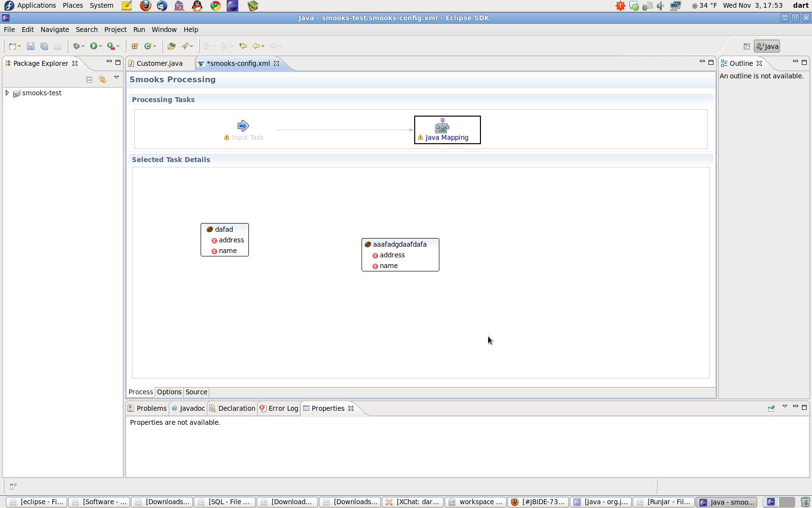The image size is (812, 508).
Task: Toggle Link with Editor in Package Explorer
Action: point(102,79)
